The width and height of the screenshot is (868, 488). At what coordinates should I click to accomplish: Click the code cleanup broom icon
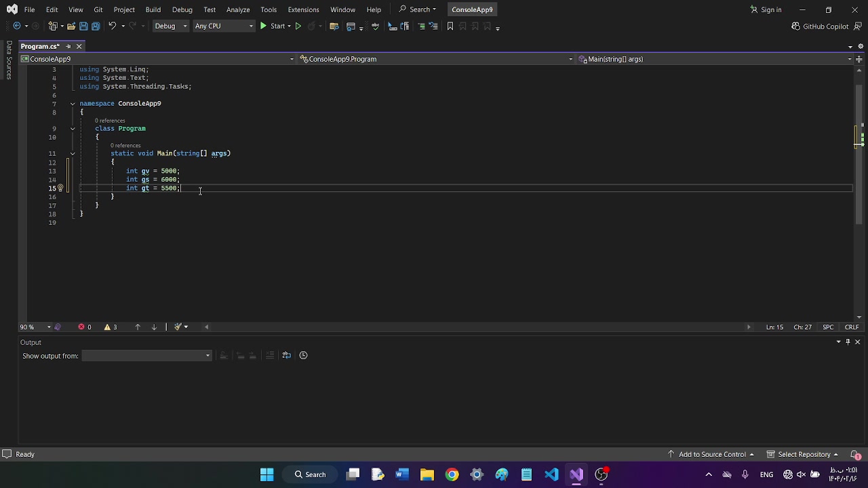click(178, 327)
